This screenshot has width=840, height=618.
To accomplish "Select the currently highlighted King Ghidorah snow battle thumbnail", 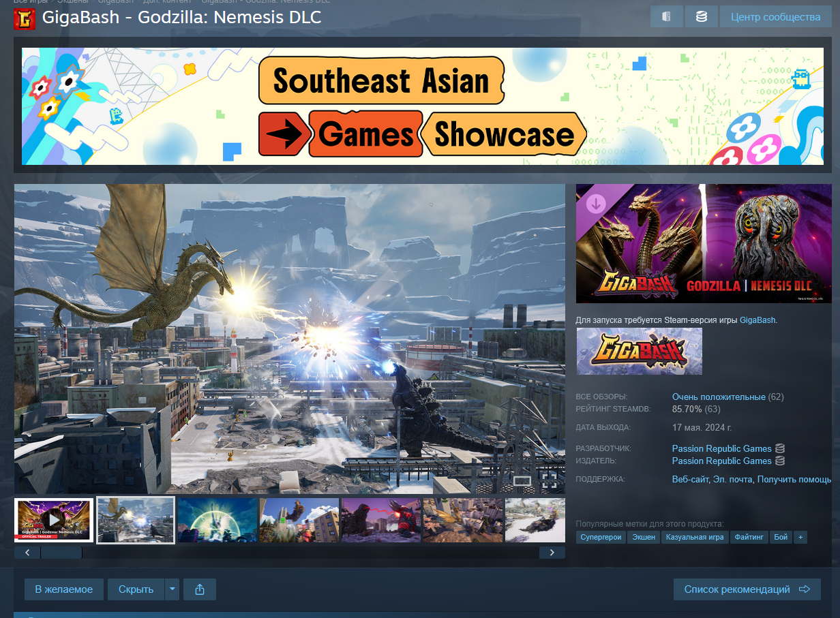I will [136, 520].
